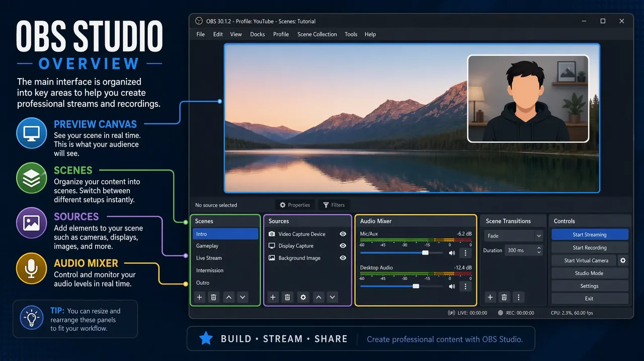Open the Edit menu
This screenshot has height=361, width=644.
218,34
